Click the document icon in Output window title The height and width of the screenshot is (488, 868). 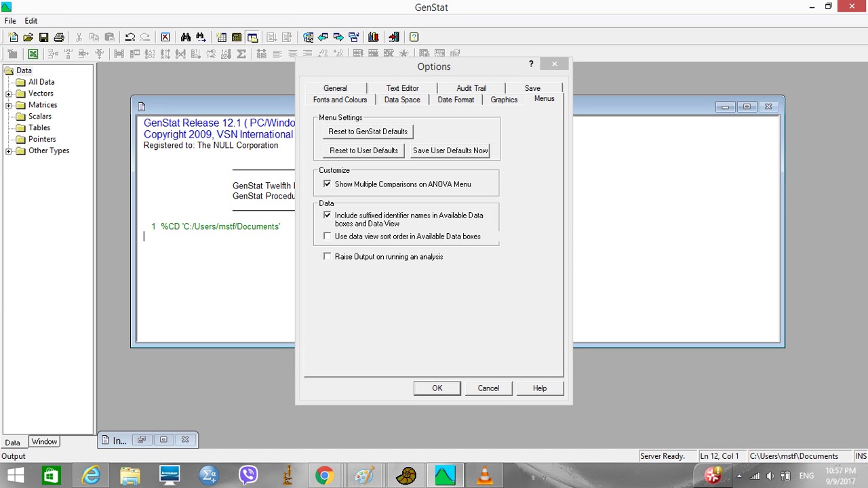tap(141, 106)
